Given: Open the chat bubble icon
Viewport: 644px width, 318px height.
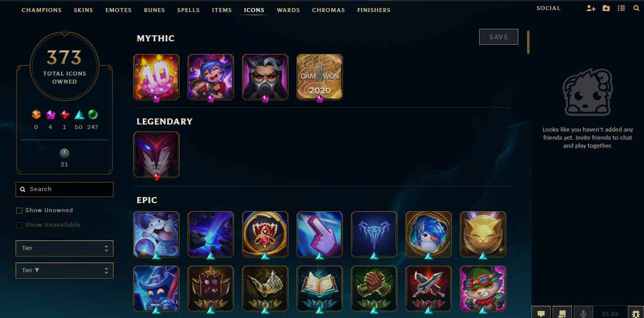Looking at the screenshot, I should [x=541, y=312].
